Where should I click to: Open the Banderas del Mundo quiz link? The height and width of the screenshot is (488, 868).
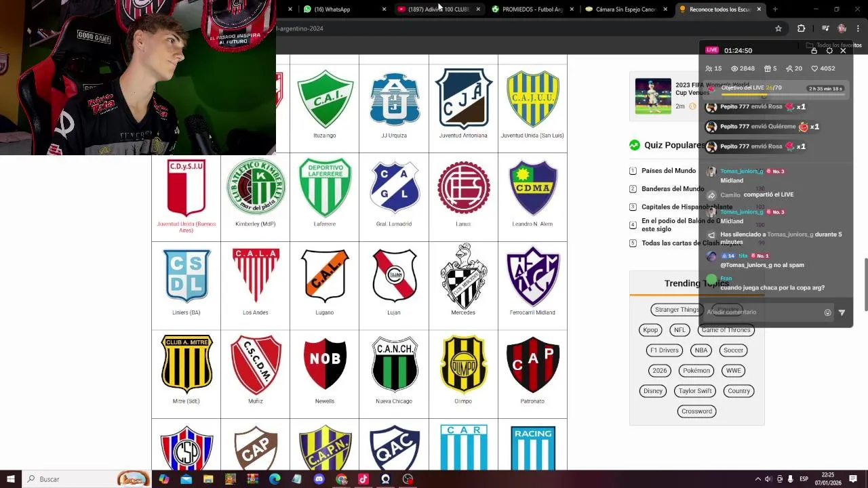coord(673,189)
